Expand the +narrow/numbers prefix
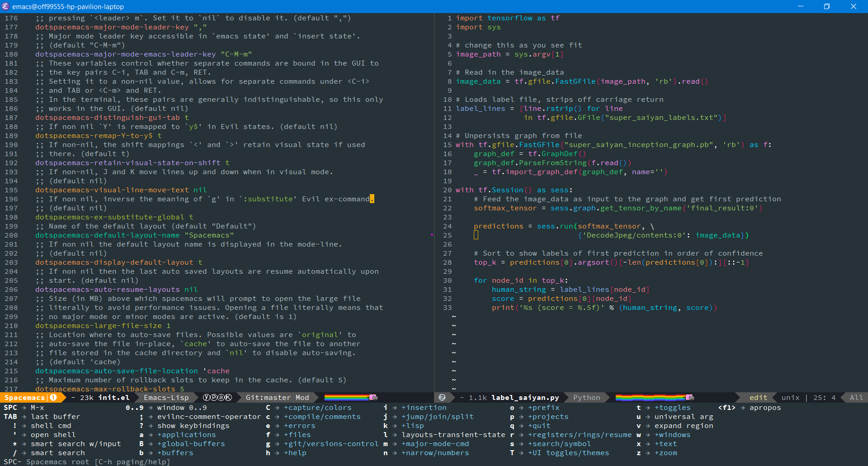 435,453
